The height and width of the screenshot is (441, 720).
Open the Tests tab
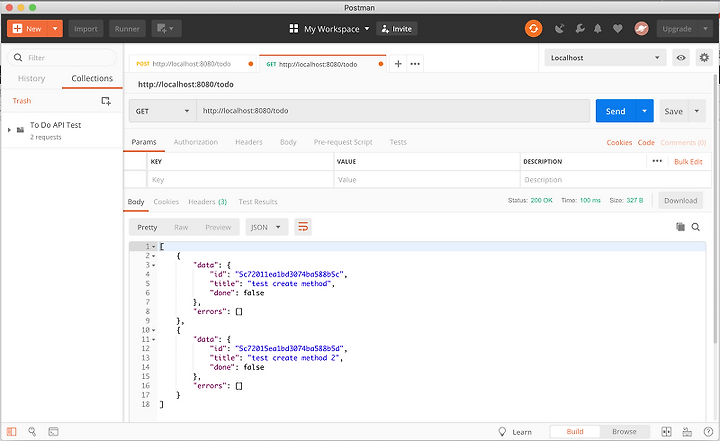pos(398,142)
